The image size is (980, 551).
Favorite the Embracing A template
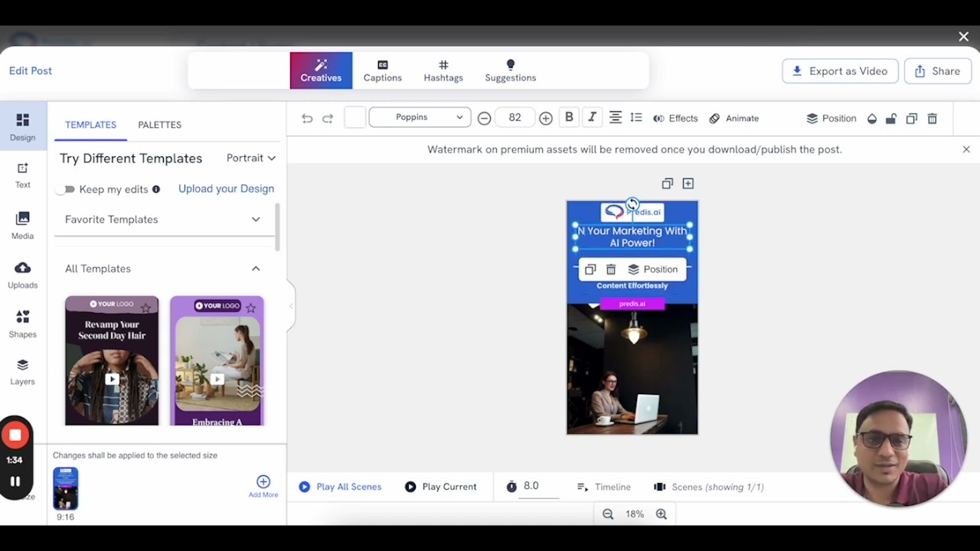click(250, 308)
